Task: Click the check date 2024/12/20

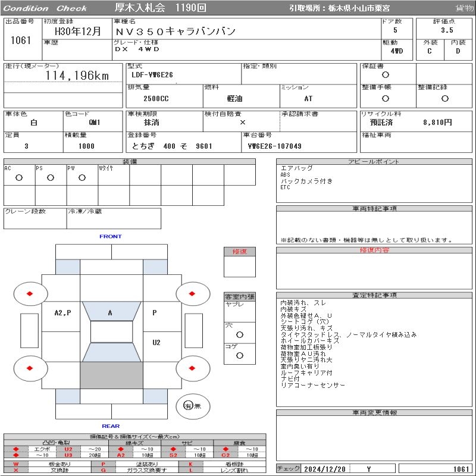Action: click(x=325, y=469)
